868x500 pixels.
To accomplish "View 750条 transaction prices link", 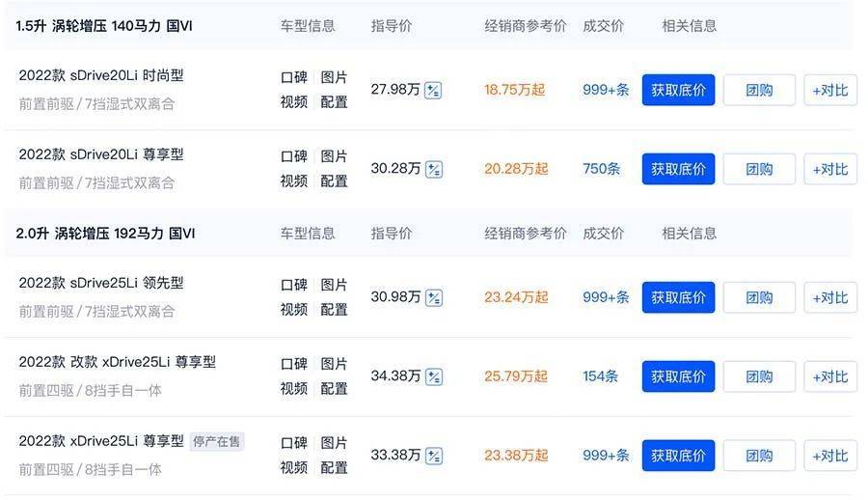I will coord(601,169).
